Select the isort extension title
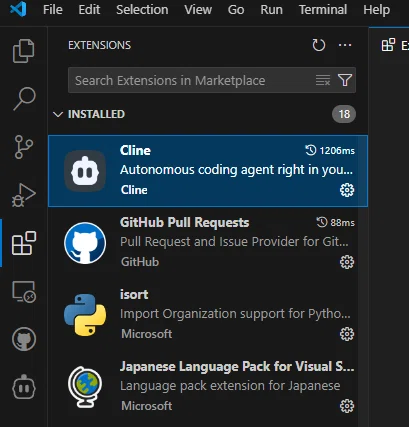This screenshot has height=427, width=409. pyautogui.click(x=134, y=295)
